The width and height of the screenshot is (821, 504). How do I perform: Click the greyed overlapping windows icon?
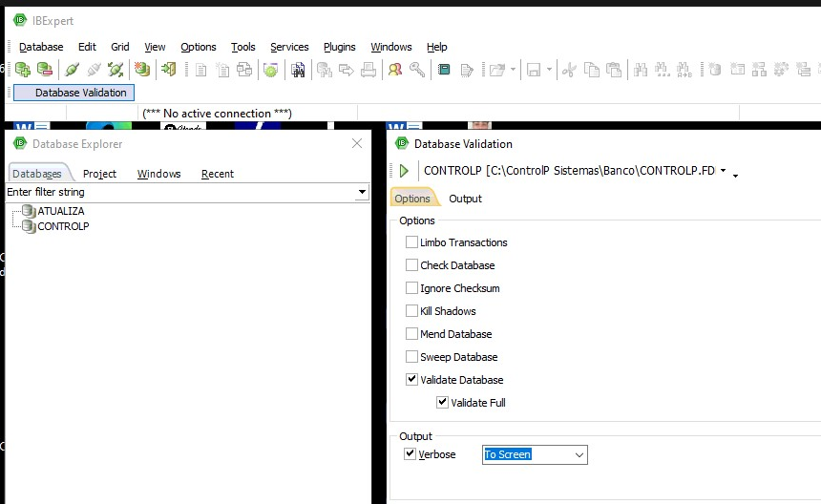(244, 70)
